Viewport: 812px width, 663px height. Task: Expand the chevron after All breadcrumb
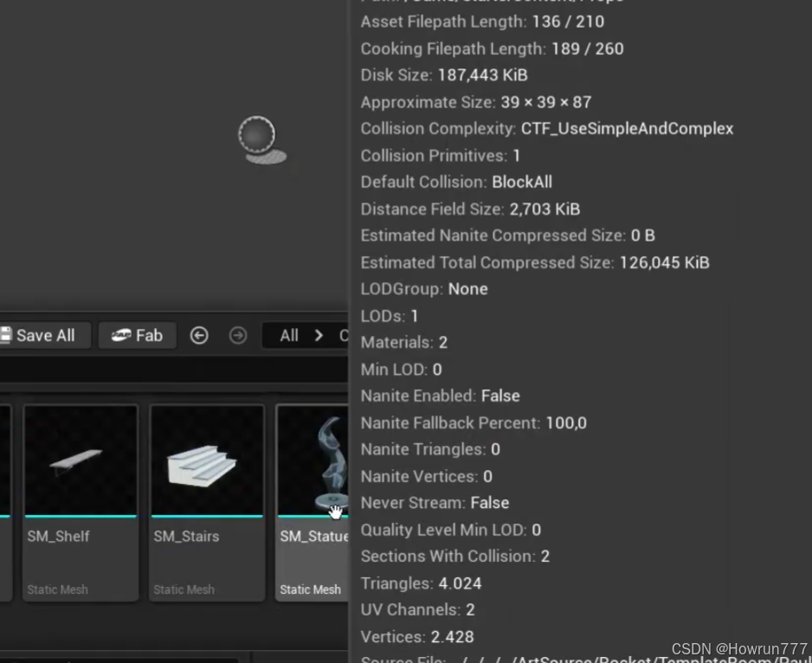point(319,336)
